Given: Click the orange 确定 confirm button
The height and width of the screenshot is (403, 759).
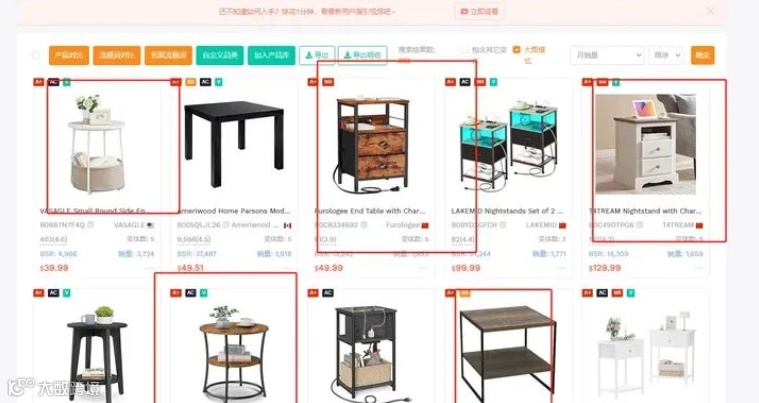Looking at the screenshot, I should [x=702, y=55].
